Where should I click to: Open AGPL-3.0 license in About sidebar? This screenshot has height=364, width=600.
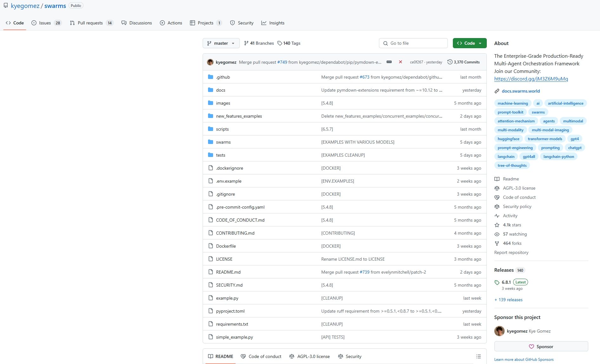tap(519, 188)
